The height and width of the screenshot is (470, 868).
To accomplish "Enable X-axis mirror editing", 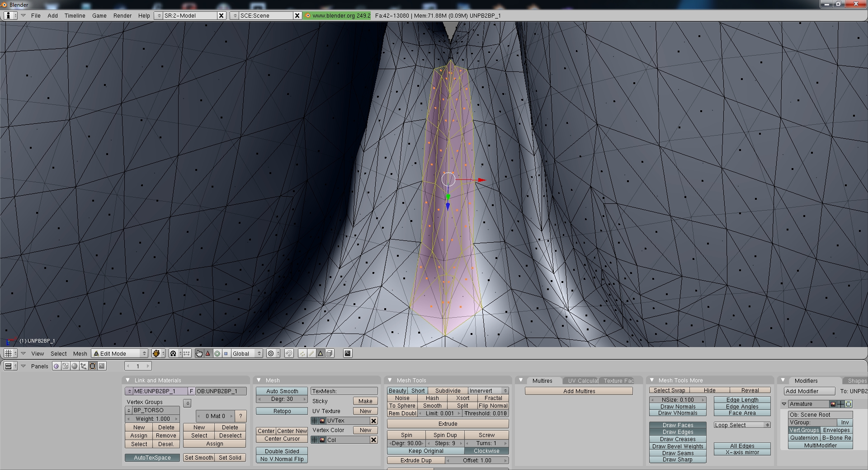I will click(742, 452).
